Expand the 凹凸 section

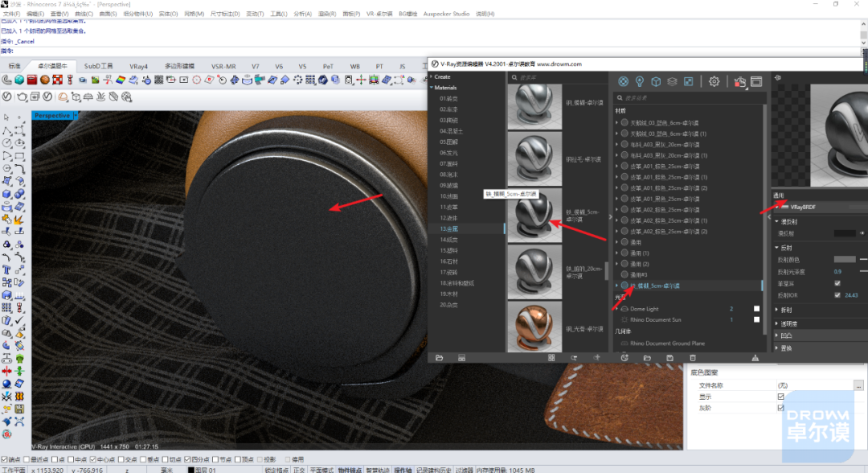tap(776, 335)
